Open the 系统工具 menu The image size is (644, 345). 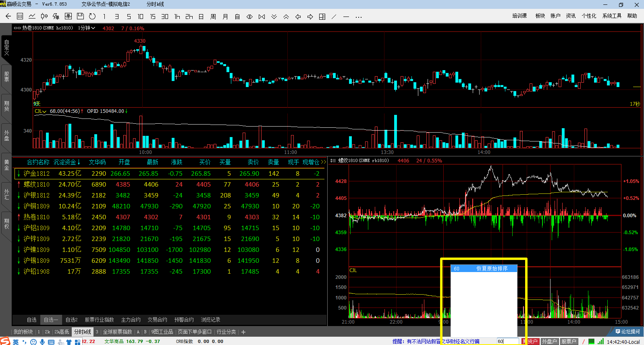click(x=612, y=16)
